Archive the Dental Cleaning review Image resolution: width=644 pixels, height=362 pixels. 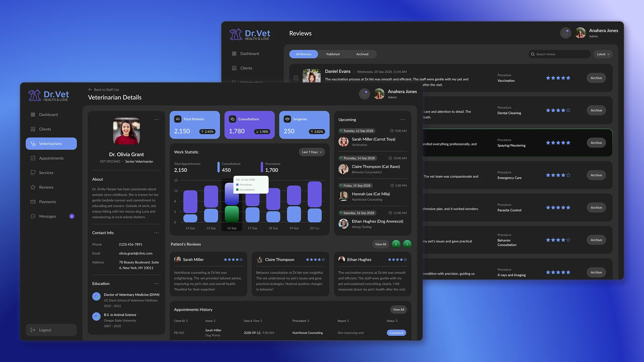tap(596, 110)
